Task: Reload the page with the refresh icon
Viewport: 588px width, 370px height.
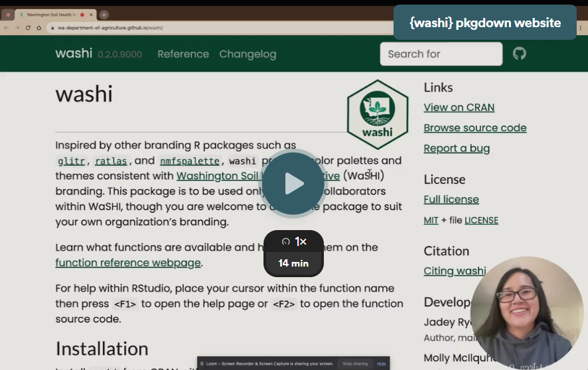Action: pyautogui.click(x=28, y=28)
